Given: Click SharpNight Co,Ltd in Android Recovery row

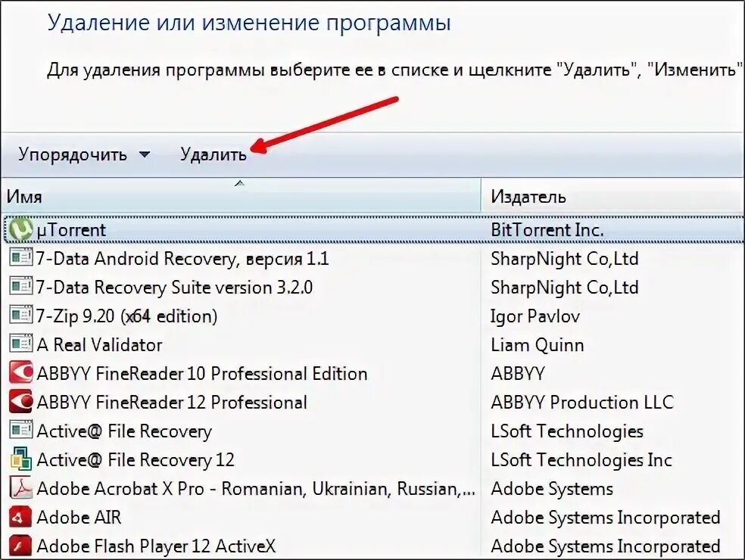Looking at the screenshot, I should pyautogui.click(x=565, y=258).
